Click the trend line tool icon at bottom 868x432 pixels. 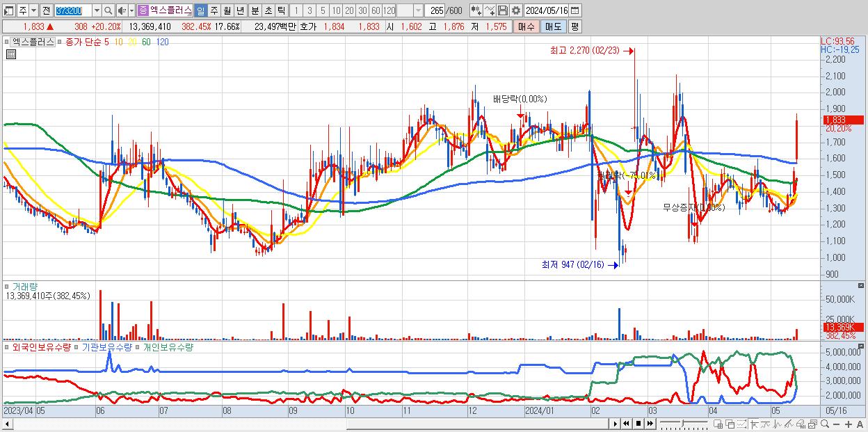tap(766, 424)
